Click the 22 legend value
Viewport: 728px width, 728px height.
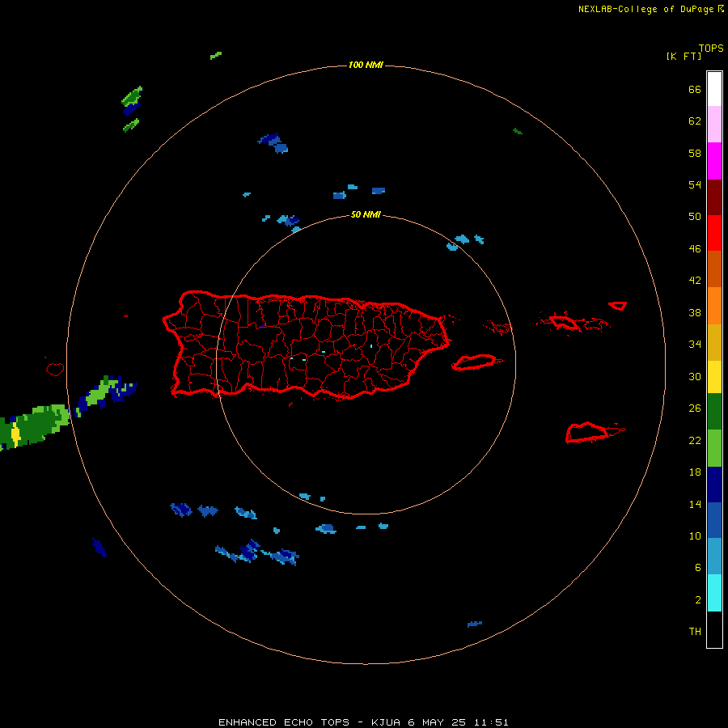695,440
